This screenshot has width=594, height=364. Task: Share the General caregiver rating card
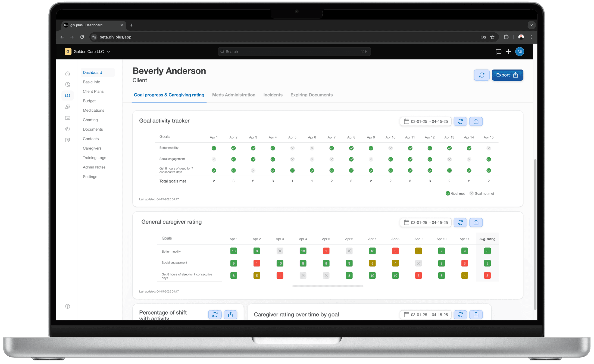pos(476,222)
